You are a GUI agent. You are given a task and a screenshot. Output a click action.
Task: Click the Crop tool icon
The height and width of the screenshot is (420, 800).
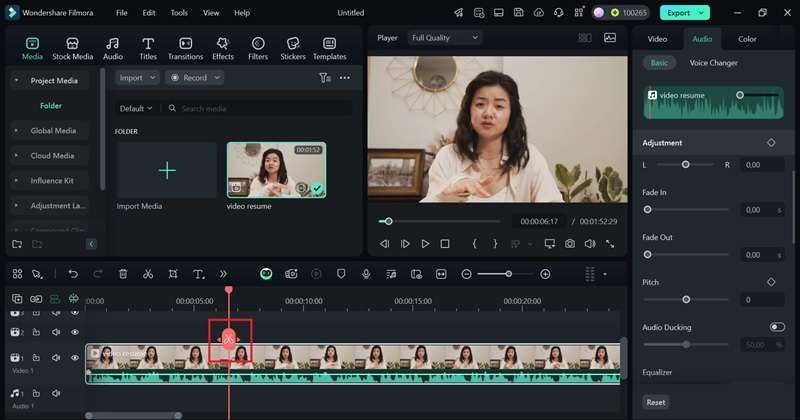173,274
